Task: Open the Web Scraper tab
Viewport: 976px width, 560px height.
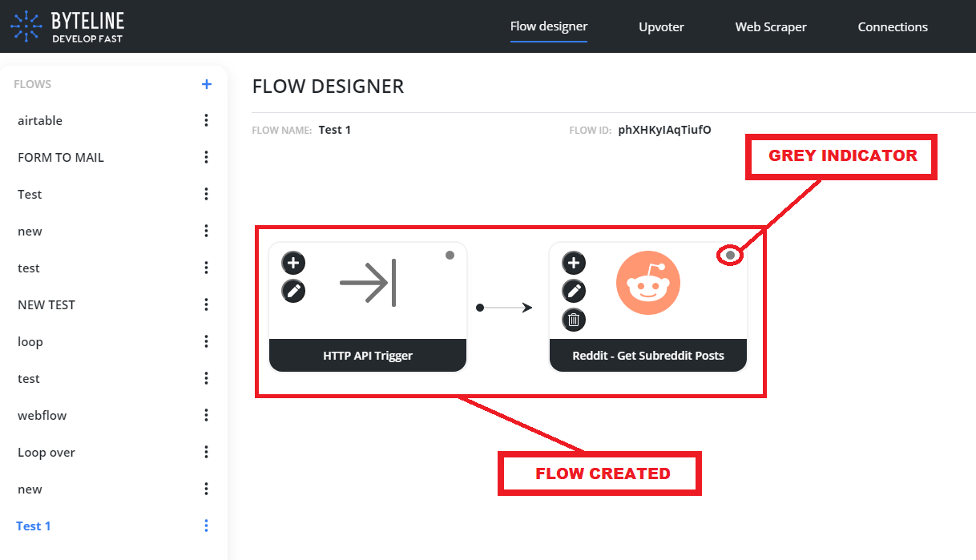Action: pyautogui.click(x=771, y=26)
